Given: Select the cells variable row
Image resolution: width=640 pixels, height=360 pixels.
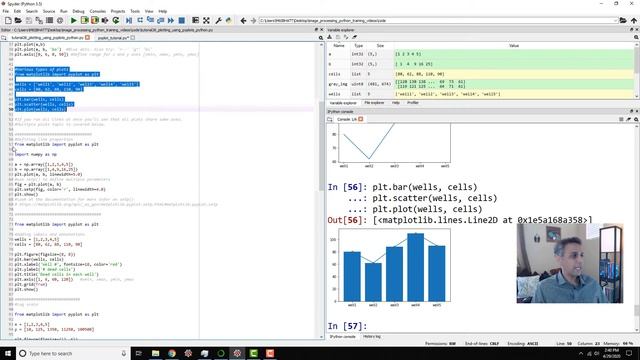Looking at the screenshot, I should pos(480,74).
